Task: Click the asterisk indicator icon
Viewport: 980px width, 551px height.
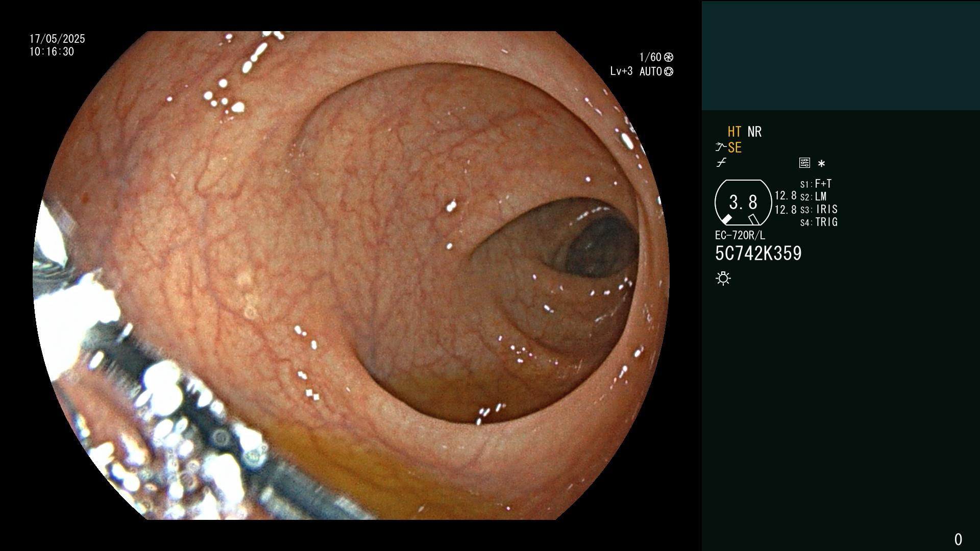Action: (x=821, y=163)
